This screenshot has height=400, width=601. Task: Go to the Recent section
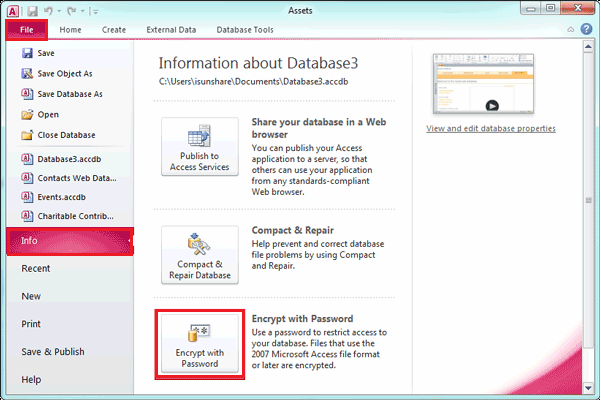click(36, 269)
